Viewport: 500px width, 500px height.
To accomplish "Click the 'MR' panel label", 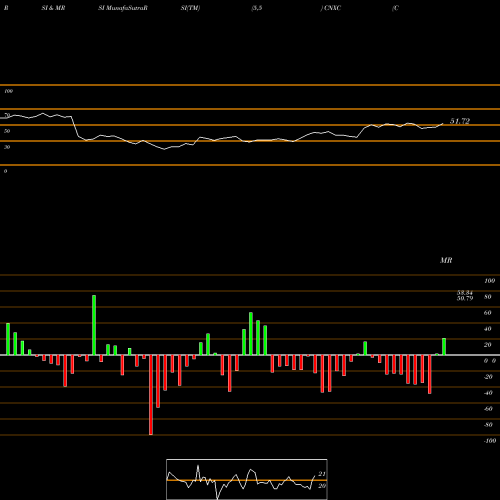I will [x=446, y=260].
